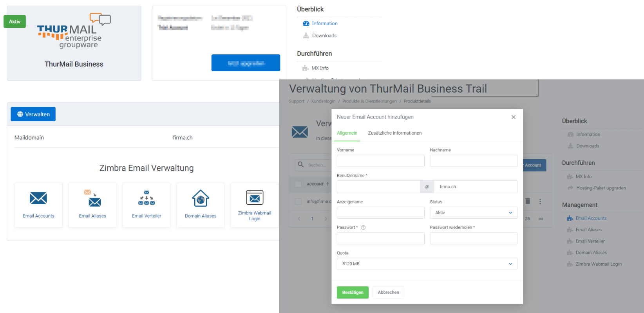Click into the Nachname field

(x=474, y=161)
